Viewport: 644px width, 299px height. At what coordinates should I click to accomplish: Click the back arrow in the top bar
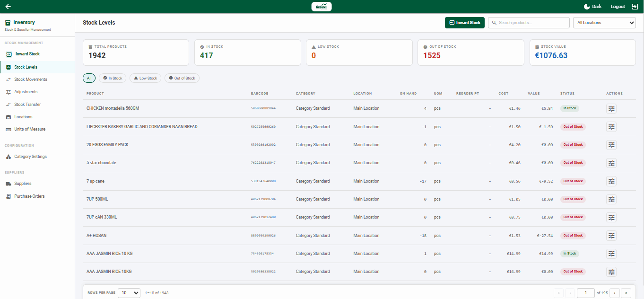point(8,7)
